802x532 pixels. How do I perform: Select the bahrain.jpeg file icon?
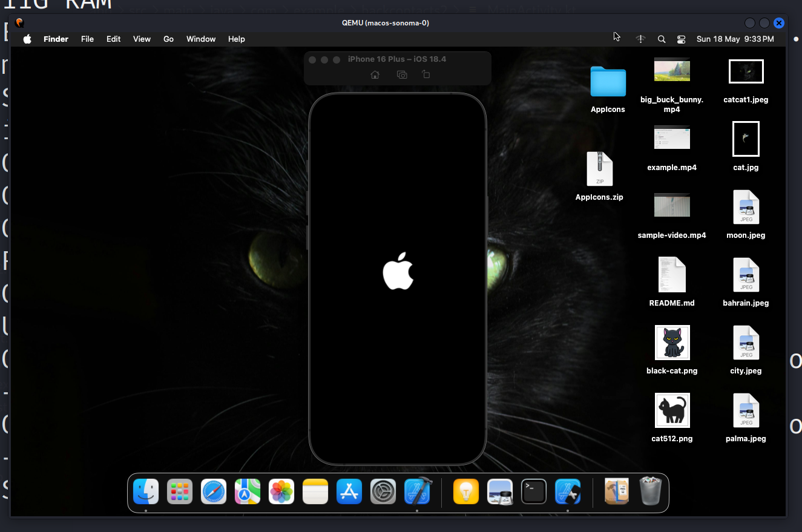(746, 275)
